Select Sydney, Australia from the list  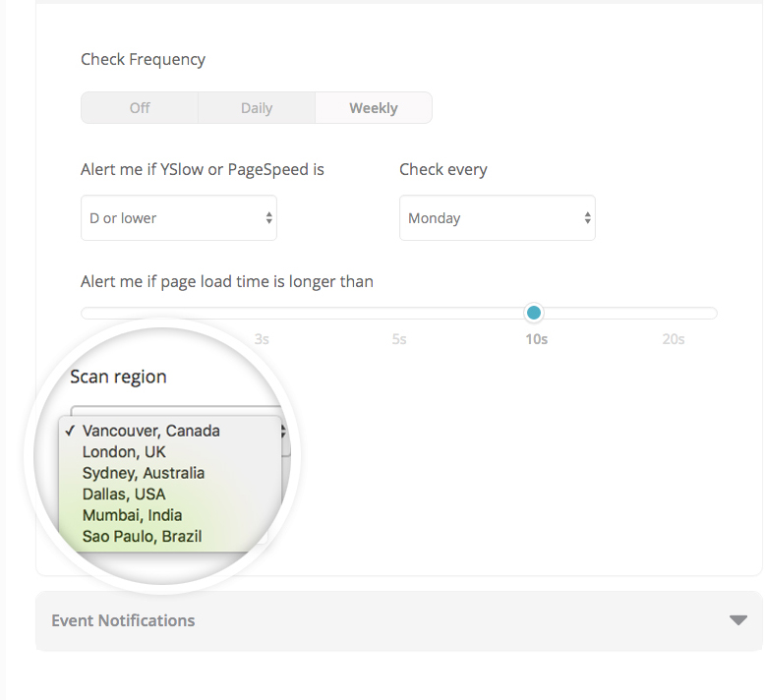[144, 473]
